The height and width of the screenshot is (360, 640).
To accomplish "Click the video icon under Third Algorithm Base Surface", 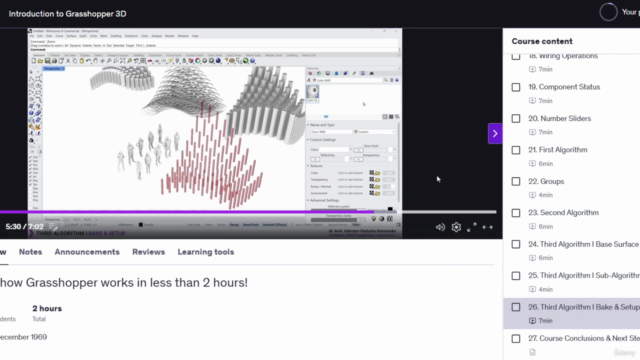I will pos(532,258).
